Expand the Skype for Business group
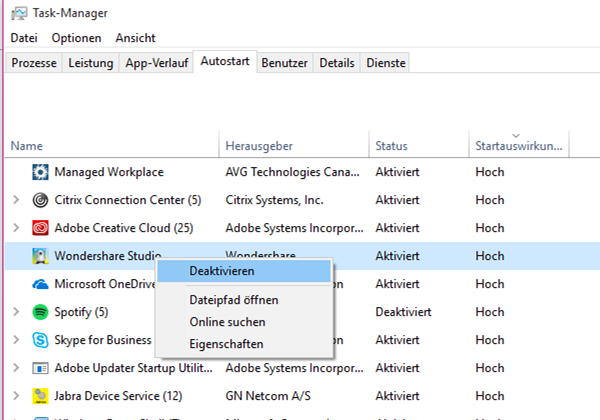Image resolution: width=600 pixels, height=420 pixels. pos(16,340)
